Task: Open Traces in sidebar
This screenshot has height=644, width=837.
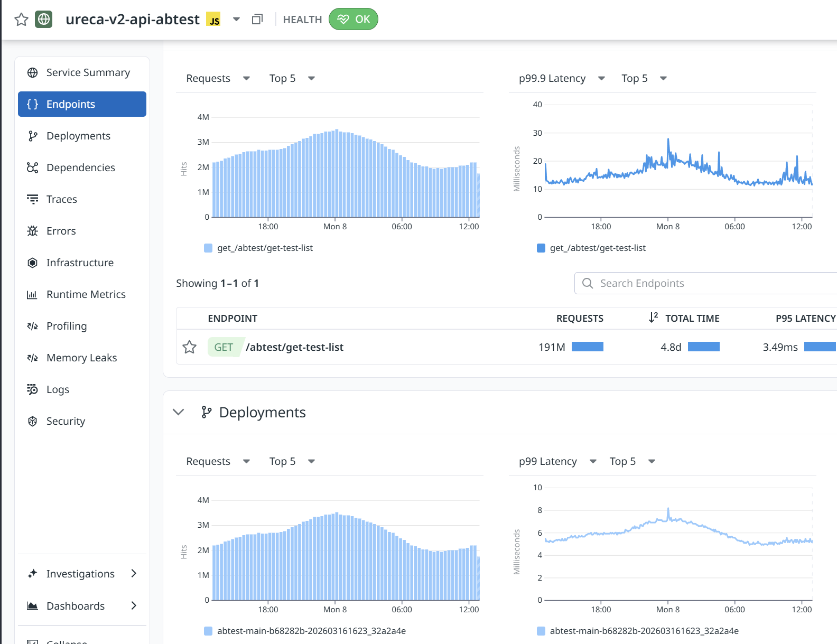Action: (x=82, y=199)
